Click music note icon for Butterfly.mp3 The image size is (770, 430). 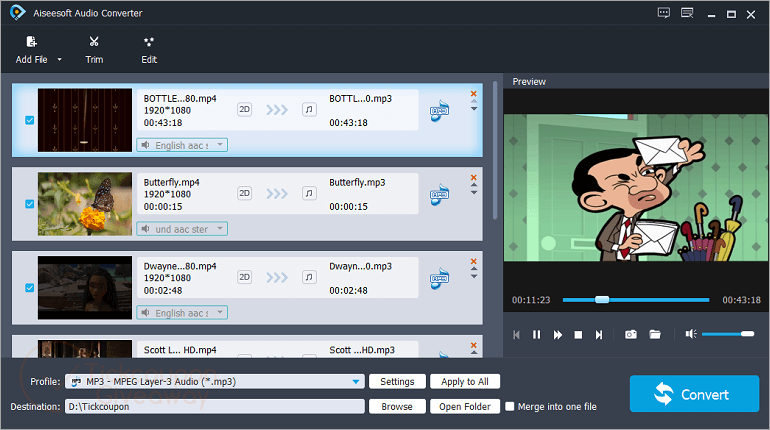(309, 193)
